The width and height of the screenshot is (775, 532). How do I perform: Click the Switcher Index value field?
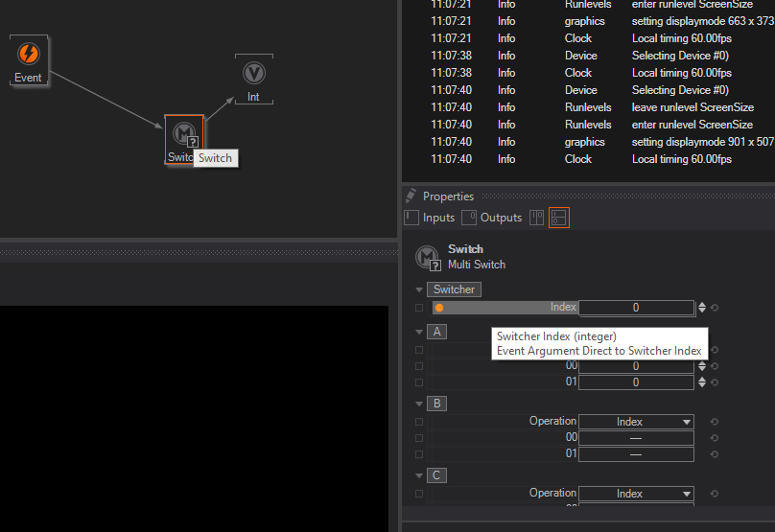click(635, 308)
